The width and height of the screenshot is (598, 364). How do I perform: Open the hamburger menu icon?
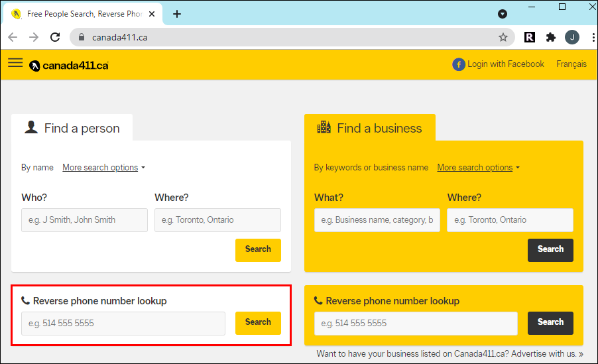15,63
